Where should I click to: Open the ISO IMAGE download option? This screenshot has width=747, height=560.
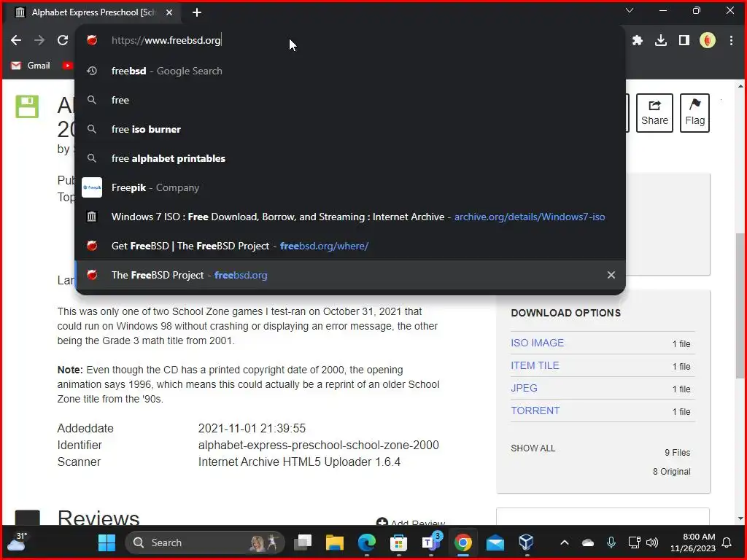538,343
